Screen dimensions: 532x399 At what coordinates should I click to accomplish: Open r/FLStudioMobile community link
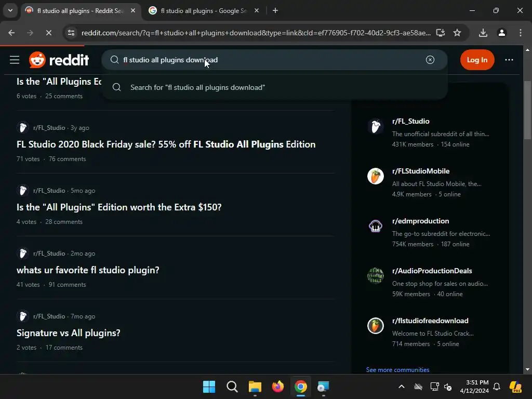[x=421, y=171]
